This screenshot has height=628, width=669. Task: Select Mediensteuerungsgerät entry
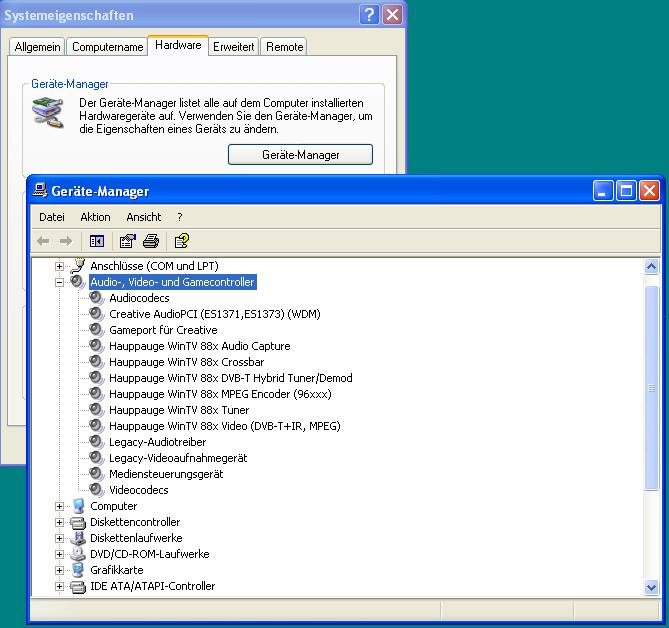(x=166, y=474)
